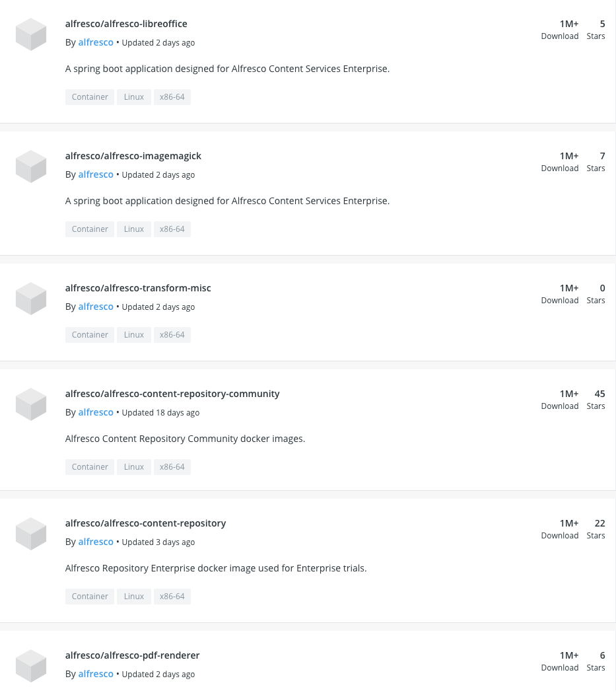Select the Container tag on alfresco-libreoffice

pyautogui.click(x=89, y=96)
